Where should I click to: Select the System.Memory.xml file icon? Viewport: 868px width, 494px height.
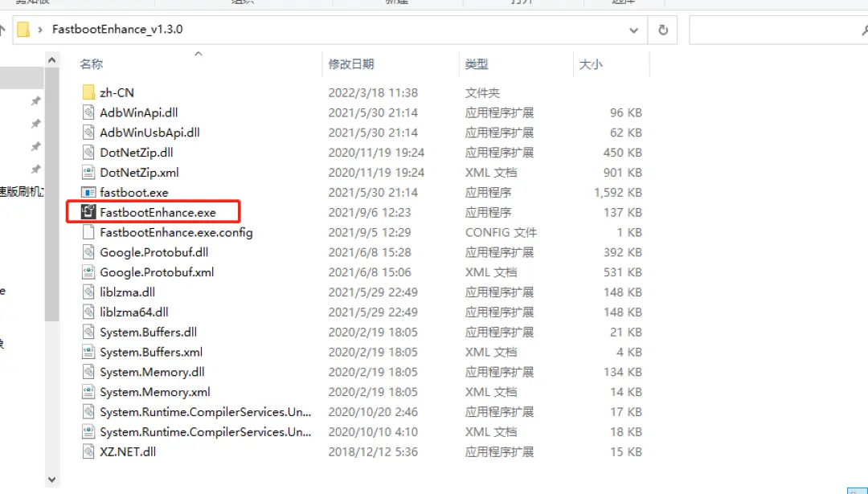(88, 392)
